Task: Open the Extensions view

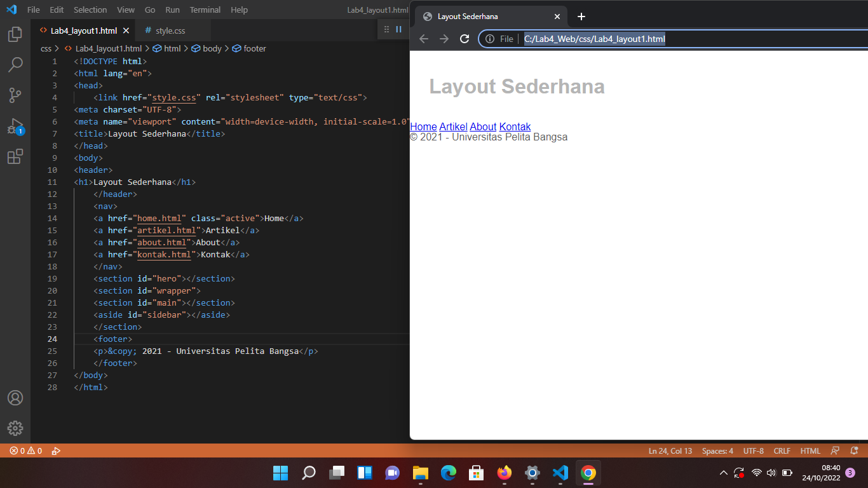Action: coord(15,156)
